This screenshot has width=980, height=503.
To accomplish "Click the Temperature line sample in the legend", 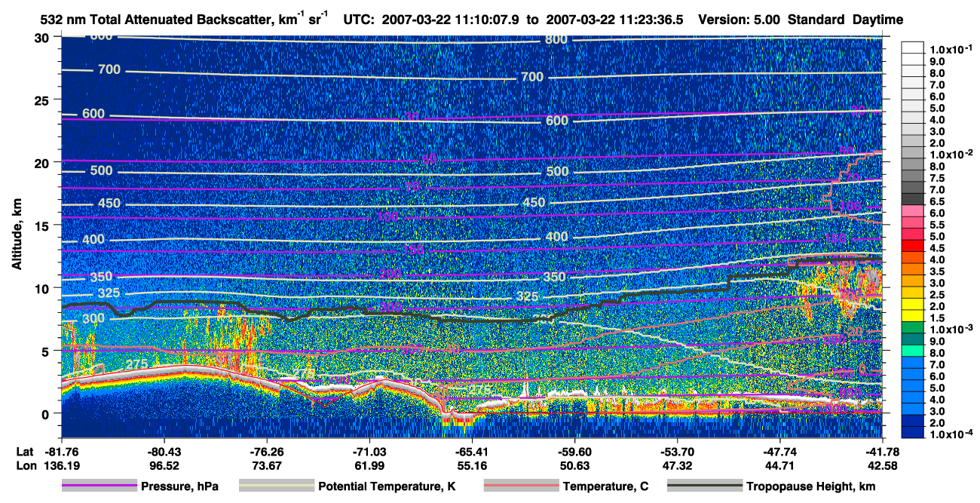I will 521,486.
